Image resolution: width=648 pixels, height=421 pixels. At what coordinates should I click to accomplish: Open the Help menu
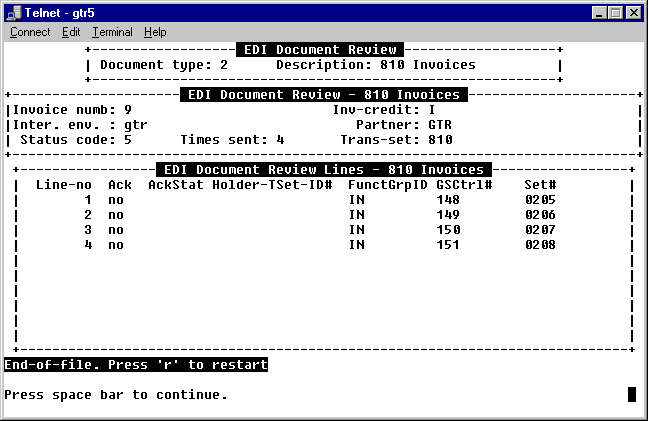[x=155, y=32]
